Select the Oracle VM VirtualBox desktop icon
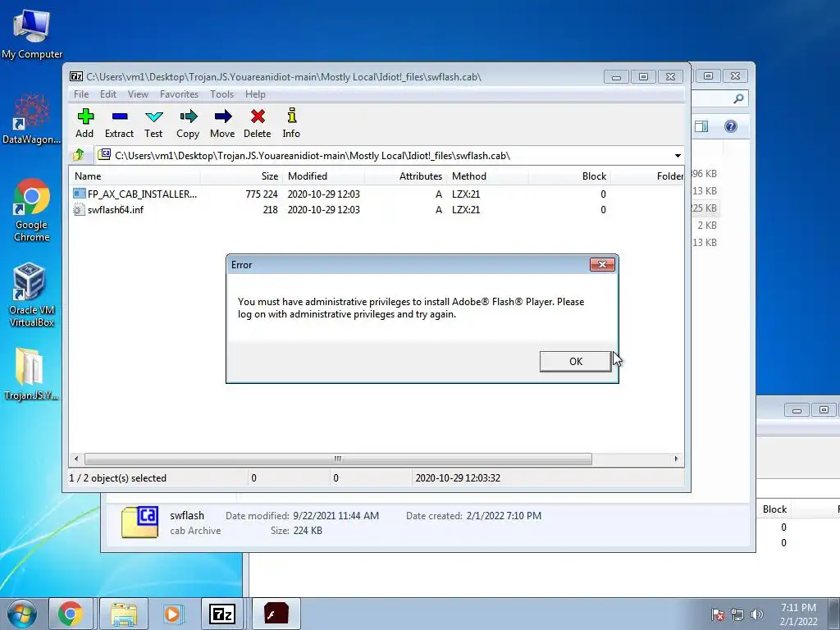The image size is (840, 630). click(32, 294)
